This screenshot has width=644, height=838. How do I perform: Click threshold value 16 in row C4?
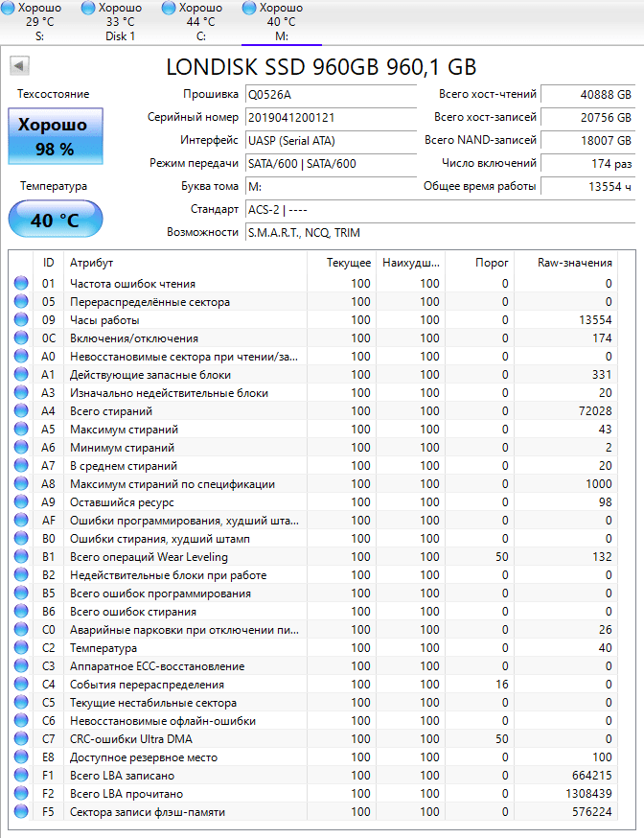point(502,684)
